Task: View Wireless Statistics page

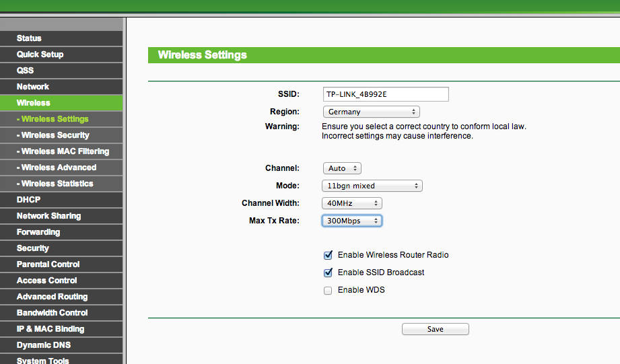Action: tap(61, 184)
